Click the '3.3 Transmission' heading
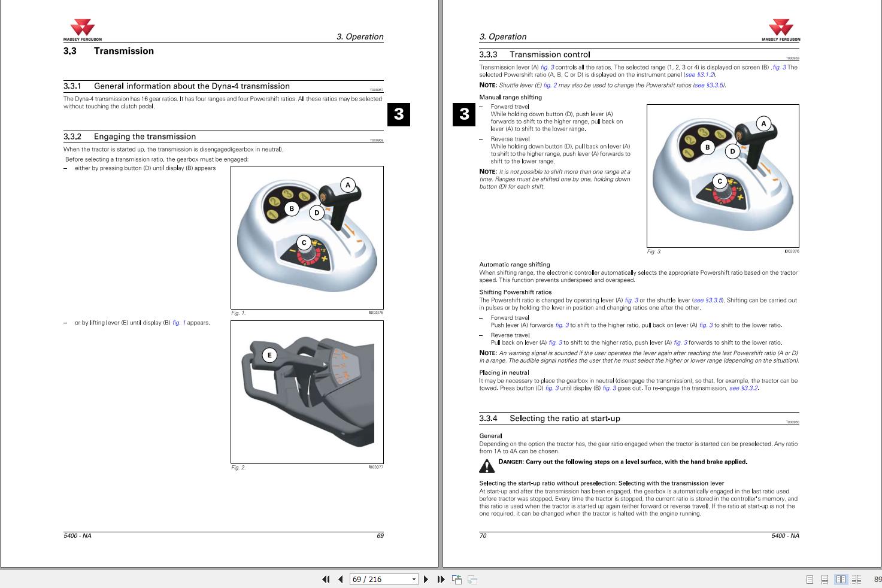Viewport: 882px width, 588px height. pyautogui.click(x=108, y=51)
